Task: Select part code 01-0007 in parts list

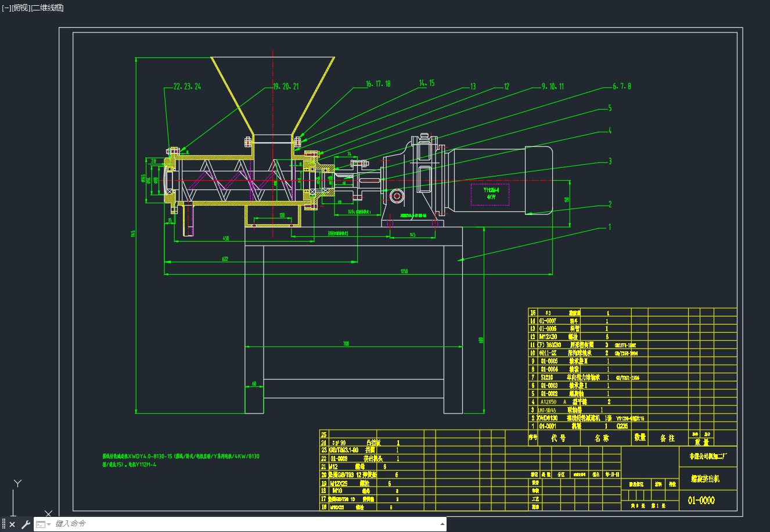Action: (548, 321)
